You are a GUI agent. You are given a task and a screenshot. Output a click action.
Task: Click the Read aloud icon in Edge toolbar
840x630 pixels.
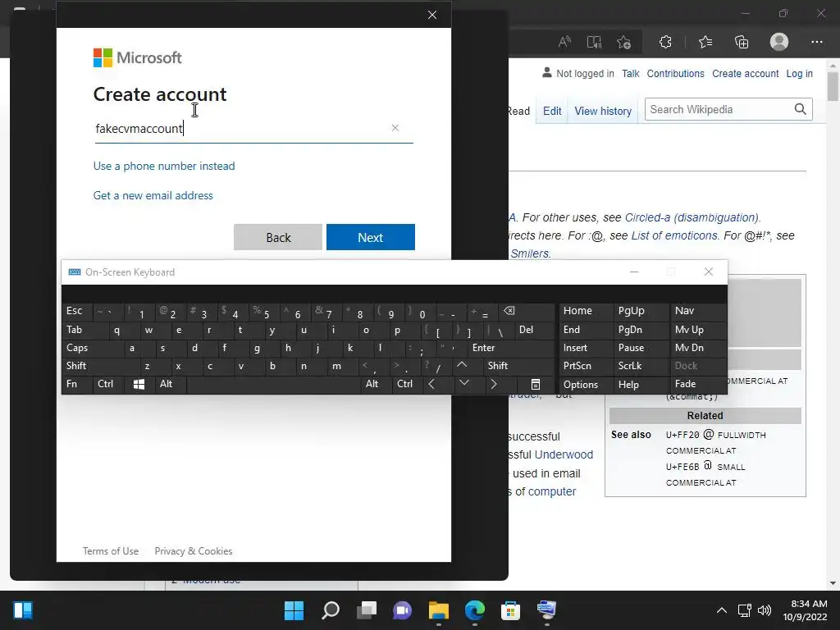[564, 42]
